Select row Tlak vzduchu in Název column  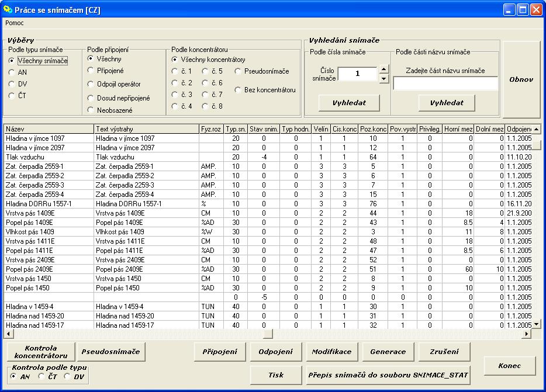pos(49,157)
